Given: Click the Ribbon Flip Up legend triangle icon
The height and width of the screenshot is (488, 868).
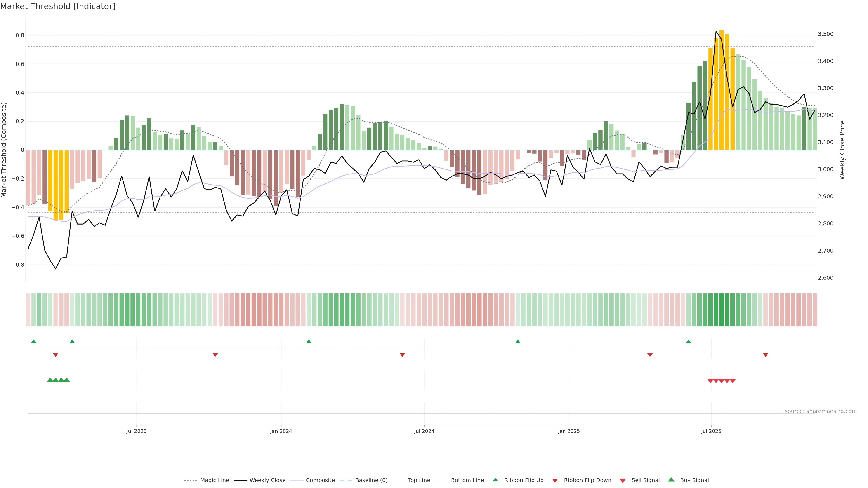Looking at the screenshot, I should coord(495,480).
